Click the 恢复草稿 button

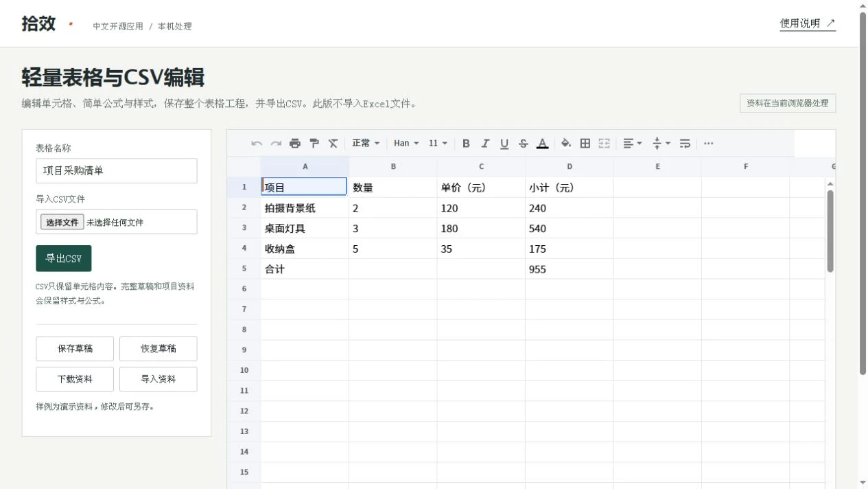point(159,349)
